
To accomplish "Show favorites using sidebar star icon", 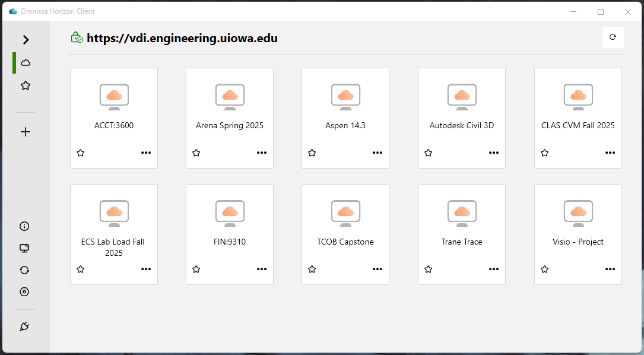I will pos(26,85).
